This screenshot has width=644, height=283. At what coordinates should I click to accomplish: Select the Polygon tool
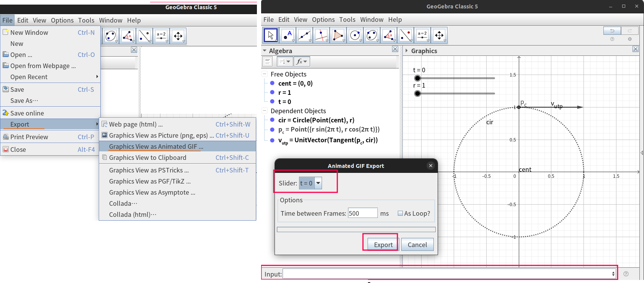[338, 35]
